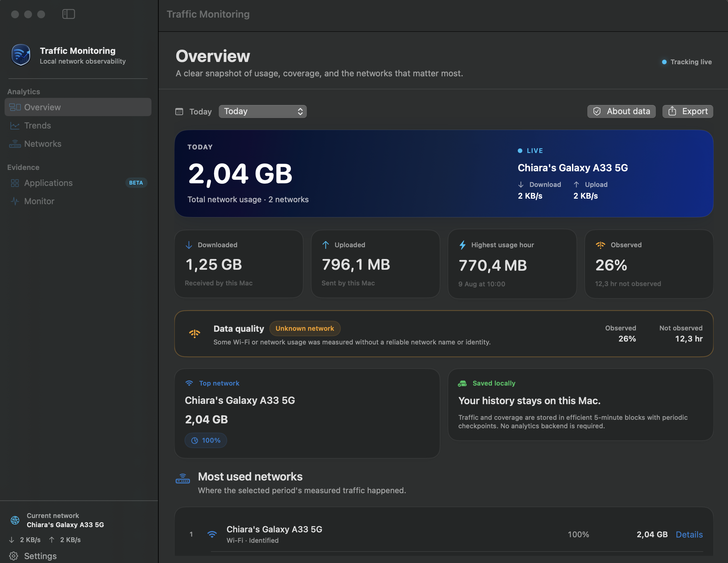
Task: Go to Networks in the sidebar
Action: click(x=78, y=144)
